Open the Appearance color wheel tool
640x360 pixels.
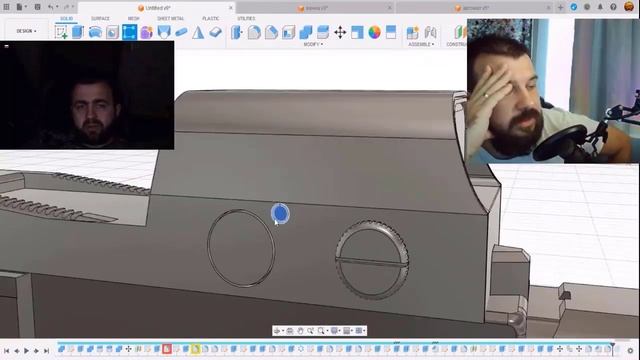tap(374, 32)
